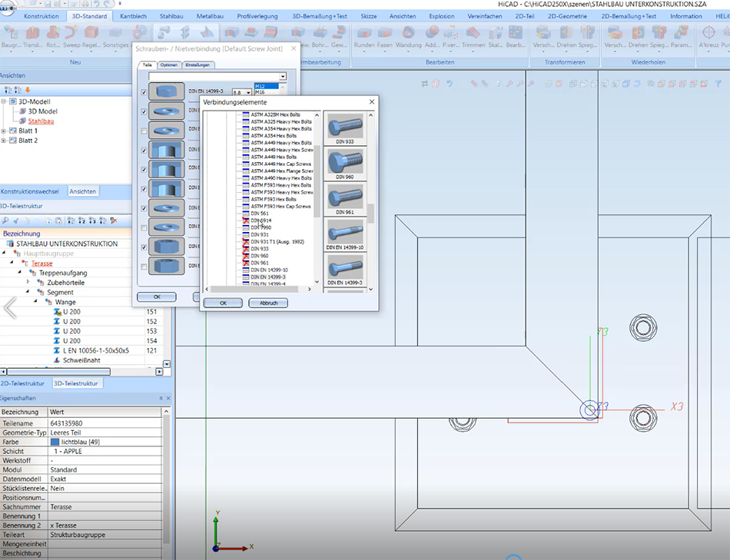730x560 pixels.
Task: Select the Param. repeat tool icon
Action: [x=681, y=32]
